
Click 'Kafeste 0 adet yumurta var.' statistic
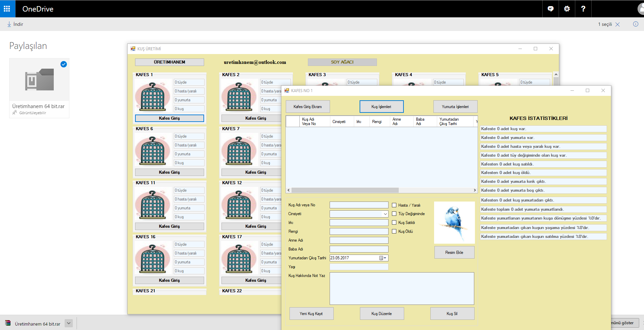coord(543,138)
